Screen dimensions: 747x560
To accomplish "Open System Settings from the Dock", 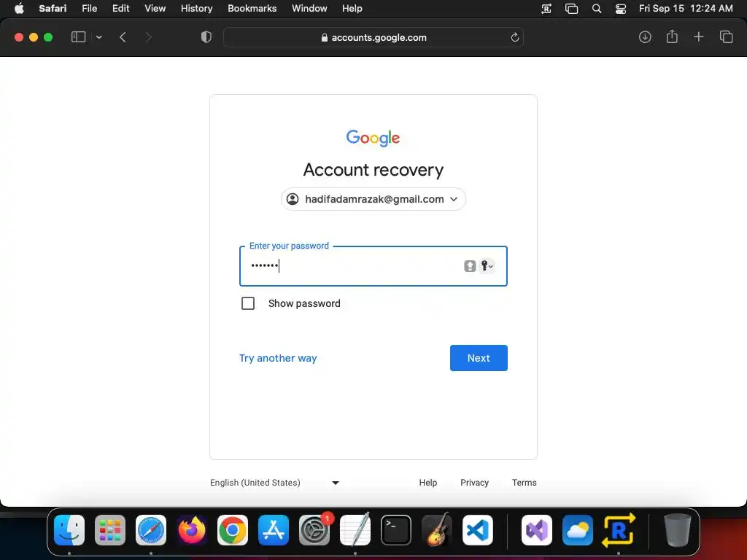I will 314,530.
